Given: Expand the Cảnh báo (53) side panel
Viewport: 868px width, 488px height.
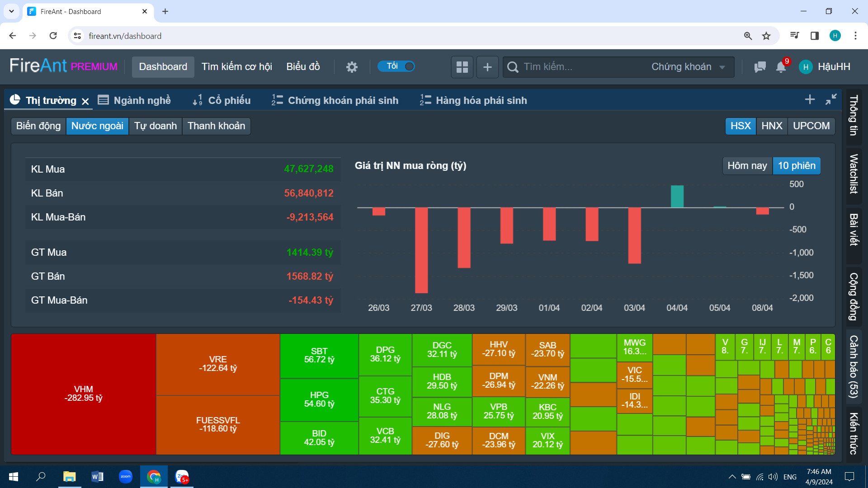Looking at the screenshot, I should 854,366.
